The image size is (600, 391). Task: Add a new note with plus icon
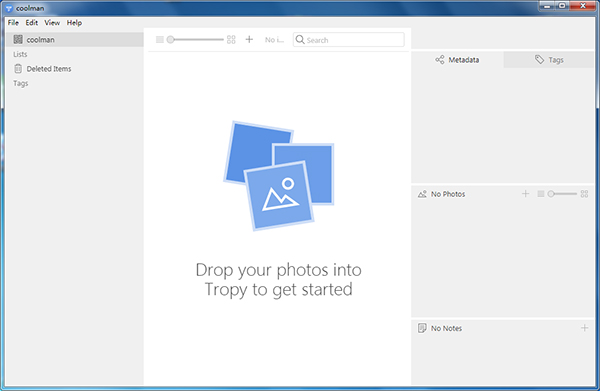584,328
